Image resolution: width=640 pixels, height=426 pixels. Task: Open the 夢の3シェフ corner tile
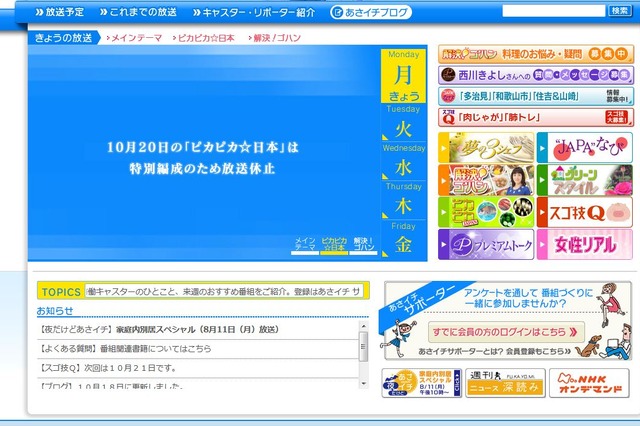tap(486, 148)
